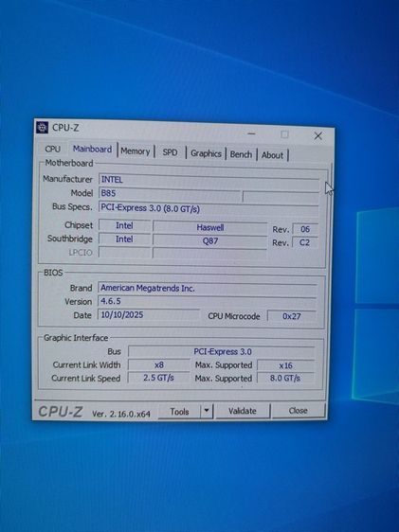Click Current Link Width x8 value
This screenshot has height=532, width=399.
(x=159, y=365)
